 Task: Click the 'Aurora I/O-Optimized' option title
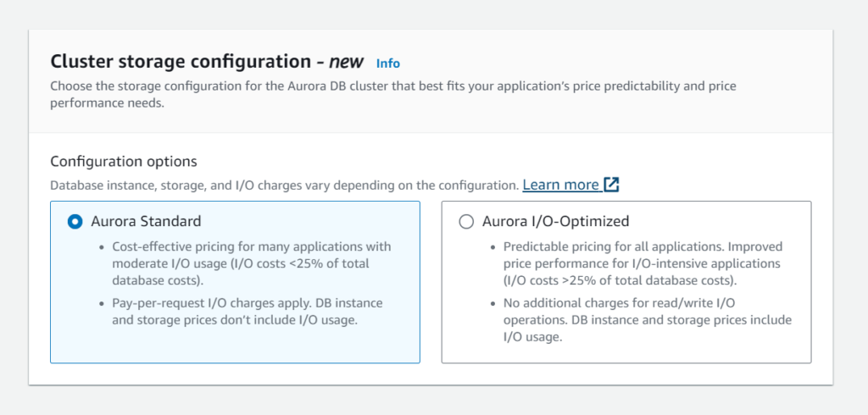pyautogui.click(x=556, y=222)
